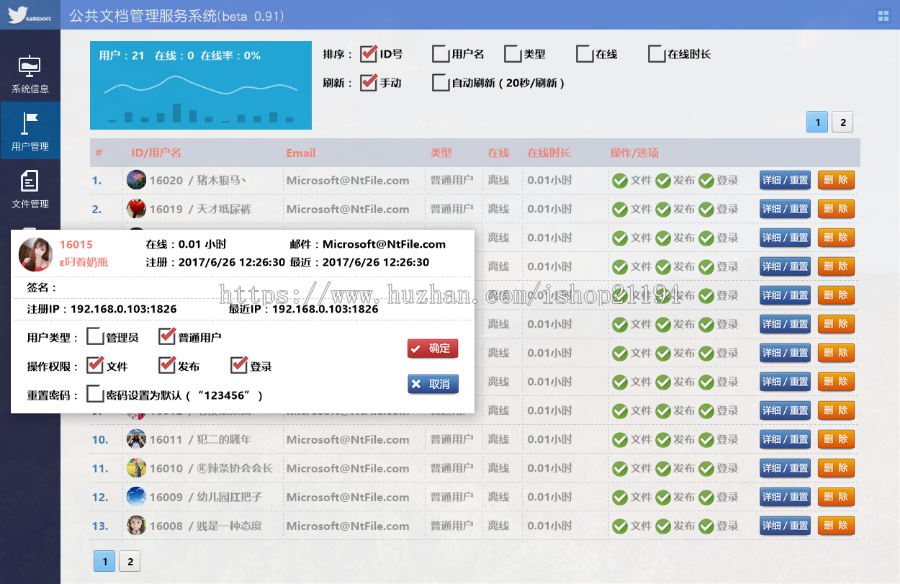The width and height of the screenshot is (900, 584).
Task: Select page 1 at bottom pagination
Action: pos(104,562)
